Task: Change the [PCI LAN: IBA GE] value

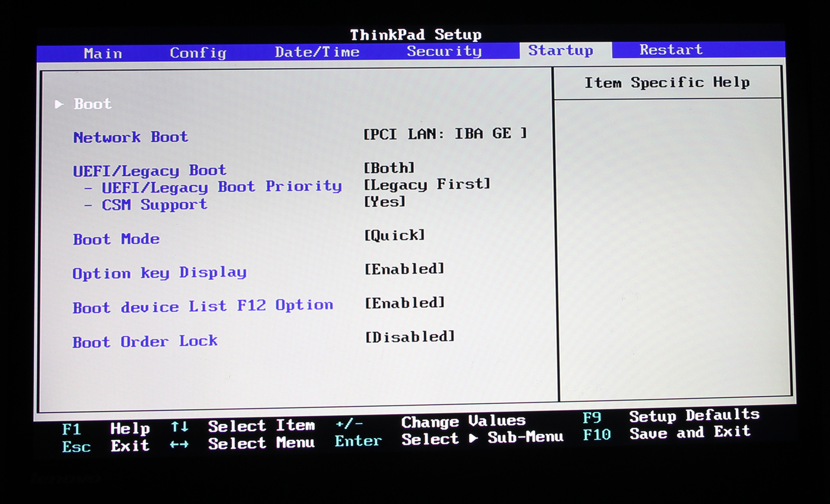Action: click(445, 133)
